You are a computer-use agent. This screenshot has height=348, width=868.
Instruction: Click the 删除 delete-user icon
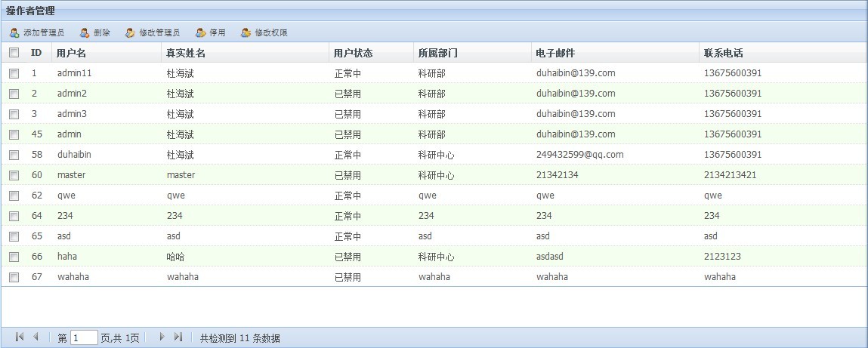pos(85,33)
